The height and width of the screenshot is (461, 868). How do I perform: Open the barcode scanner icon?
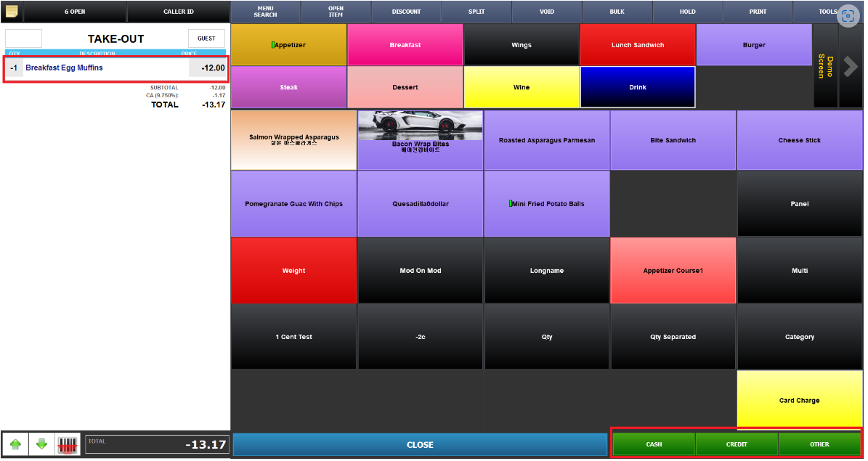pyautogui.click(x=68, y=444)
